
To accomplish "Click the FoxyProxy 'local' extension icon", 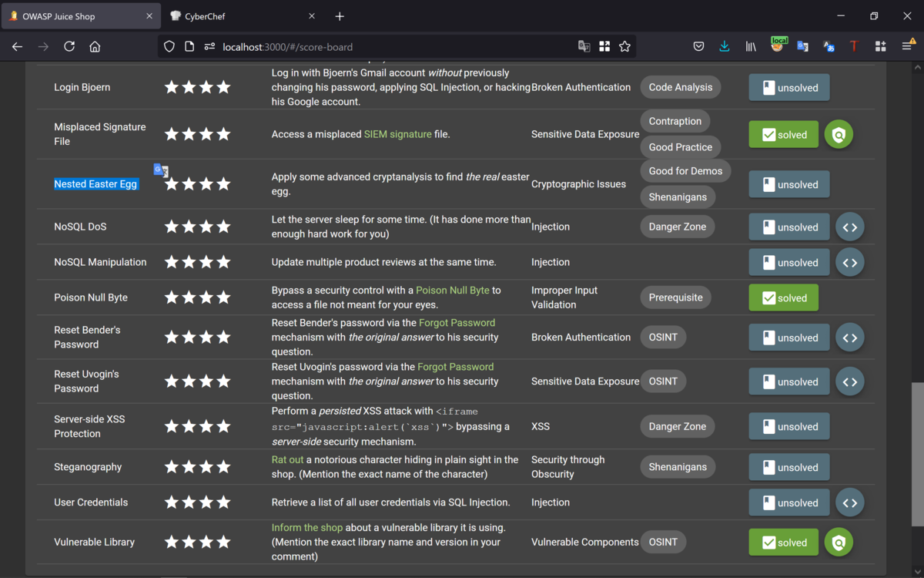I will [778, 45].
